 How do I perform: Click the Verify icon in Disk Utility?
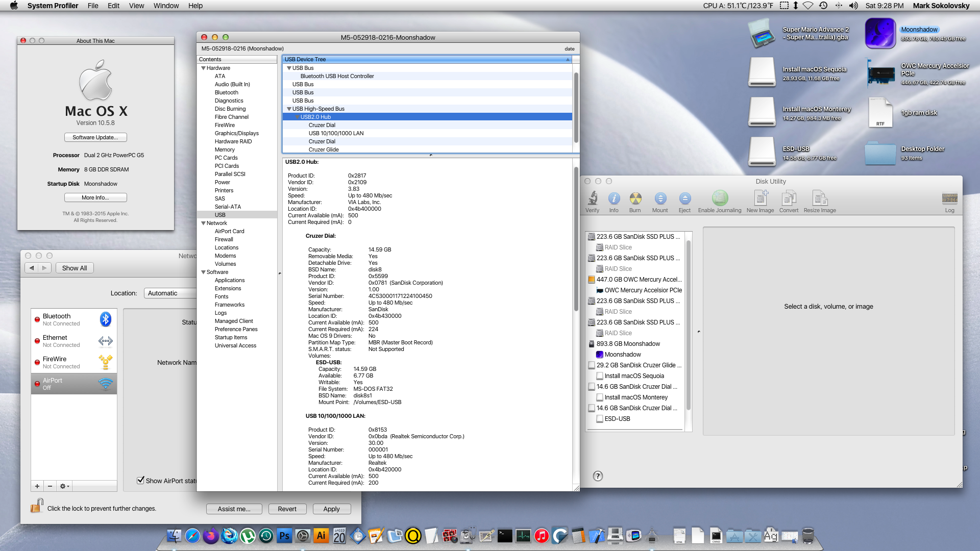(592, 198)
